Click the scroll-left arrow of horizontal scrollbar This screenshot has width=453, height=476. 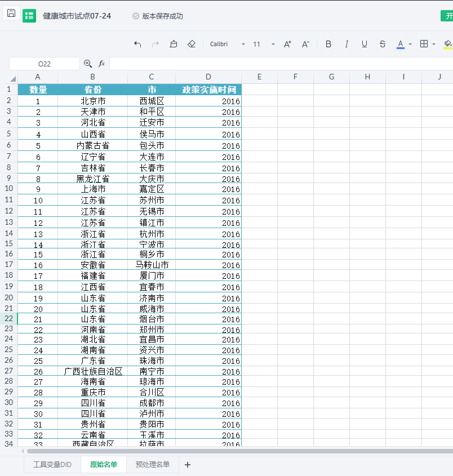point(23,451)
